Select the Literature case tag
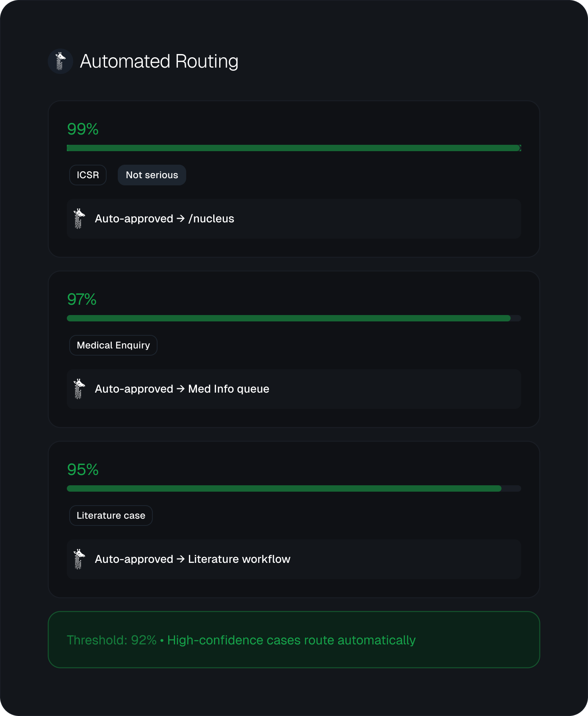 tap(111, 516)
